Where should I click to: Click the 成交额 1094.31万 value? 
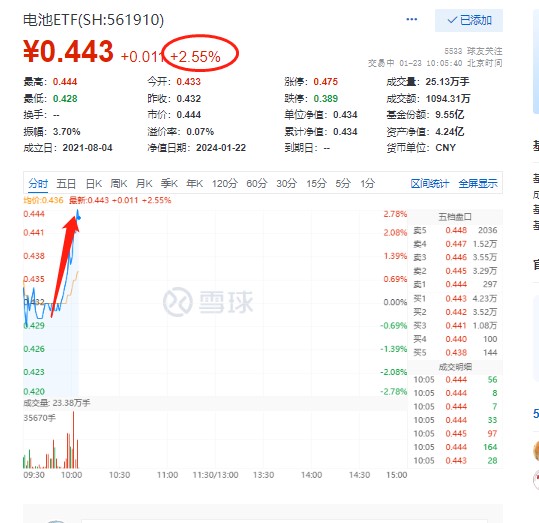(x=448, y=99)
